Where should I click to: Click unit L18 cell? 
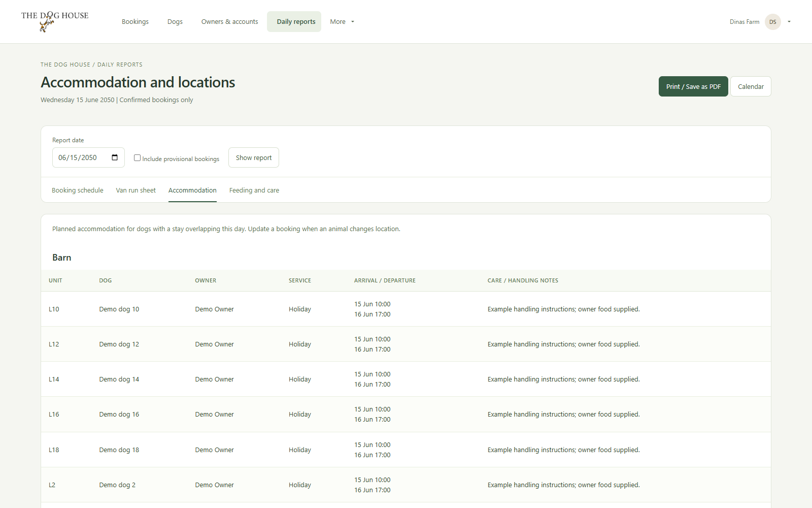pos(54,450)
